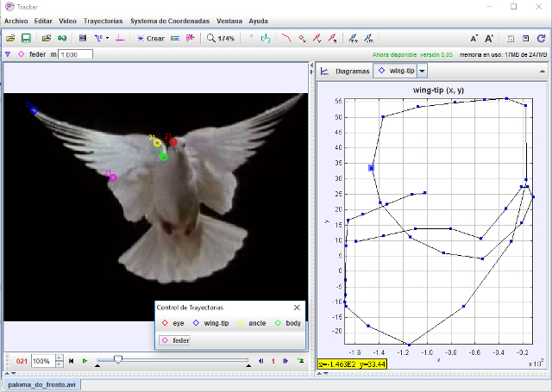This screenshot has height=392, width=552.
Task: Open the 174% zoom magnifier
Action: pos(220,38)
